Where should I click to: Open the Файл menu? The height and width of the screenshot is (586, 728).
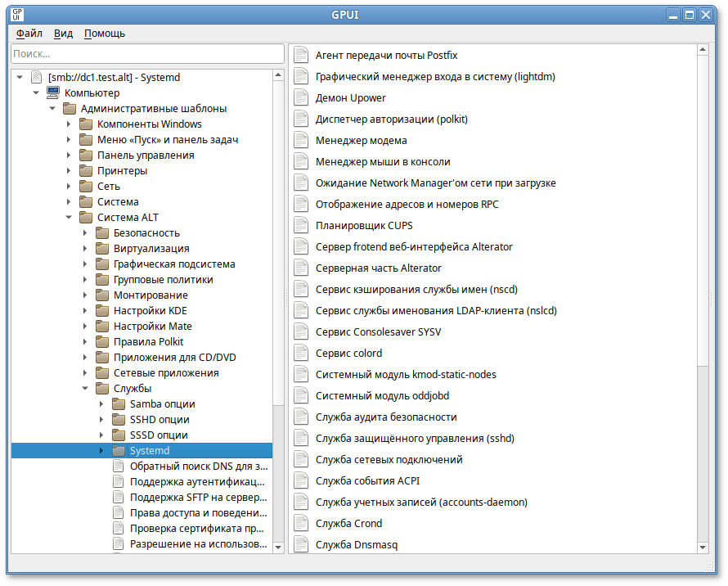[x=29, y=34]
